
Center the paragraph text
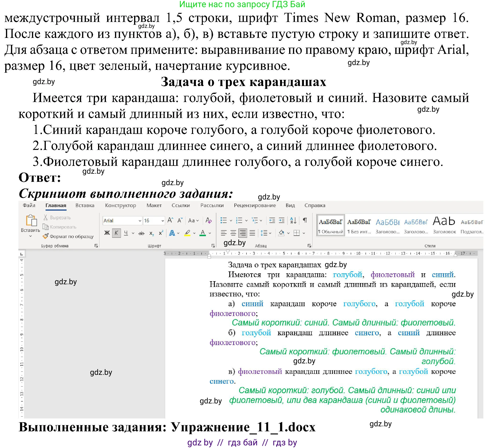pyautogui.click(x=233, y=233)
